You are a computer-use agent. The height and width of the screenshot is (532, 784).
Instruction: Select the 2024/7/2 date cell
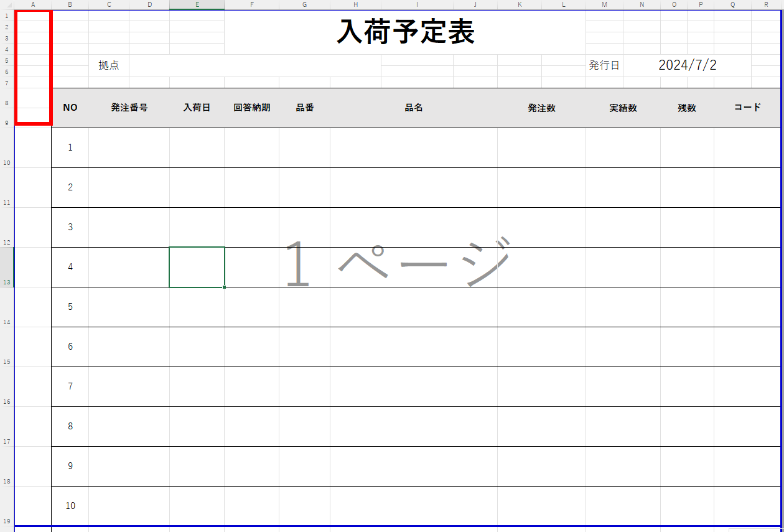(687, 65)
